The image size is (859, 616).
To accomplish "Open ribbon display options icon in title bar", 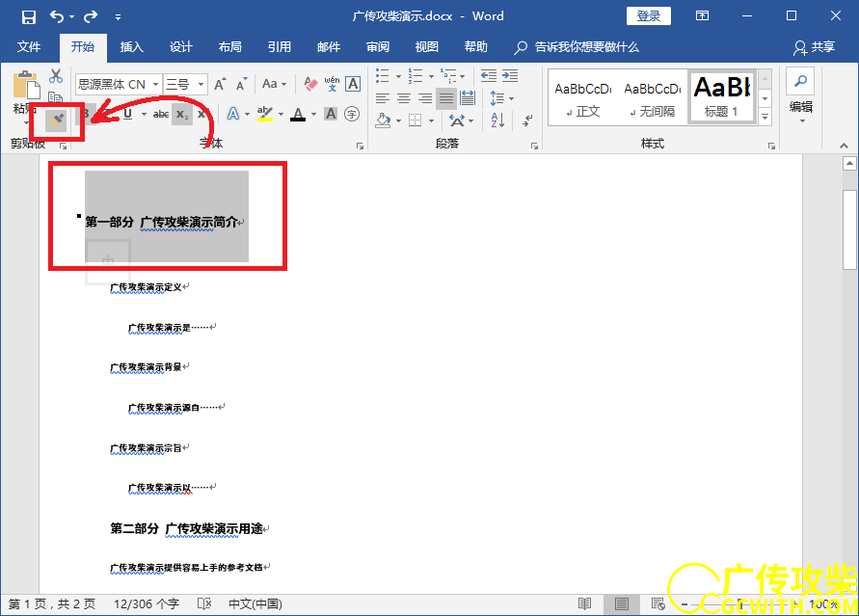I will point(702,15).
